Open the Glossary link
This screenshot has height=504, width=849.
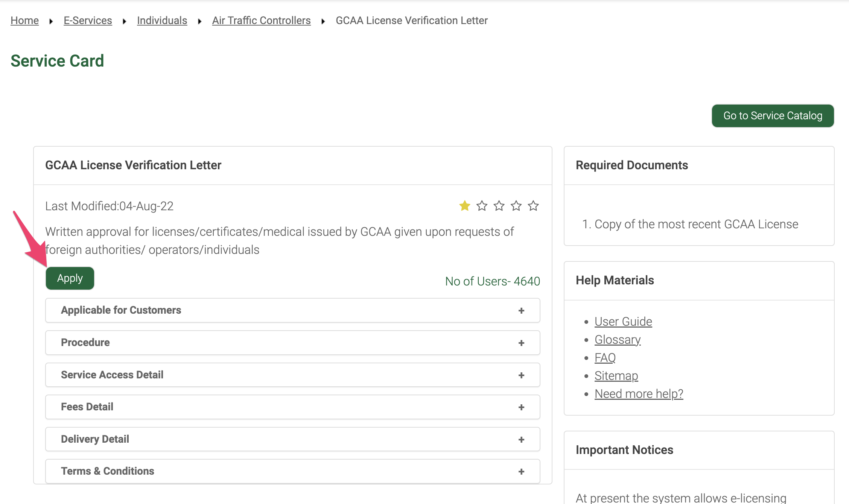[618, 340]
